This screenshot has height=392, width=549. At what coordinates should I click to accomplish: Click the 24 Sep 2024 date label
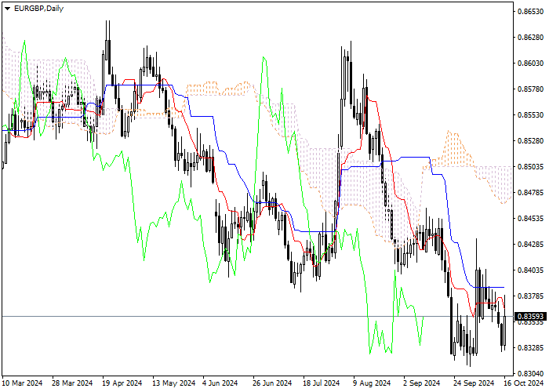pyautogui.click(x=474, y=383)
